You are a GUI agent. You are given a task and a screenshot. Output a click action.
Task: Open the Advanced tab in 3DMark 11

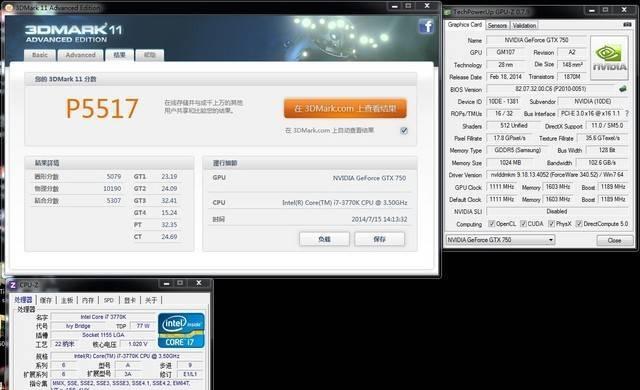[80, 55]
